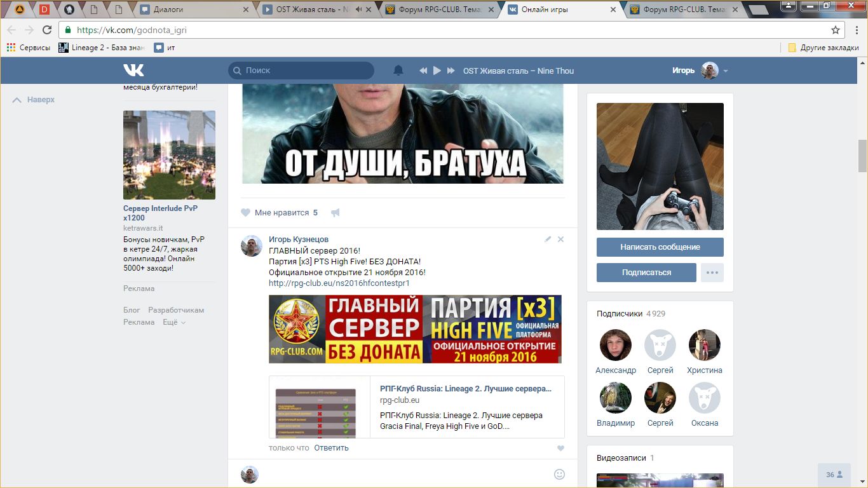Open the ит bookmark
This screenshot has height=488, width=868.
click(x=165, y=48)
